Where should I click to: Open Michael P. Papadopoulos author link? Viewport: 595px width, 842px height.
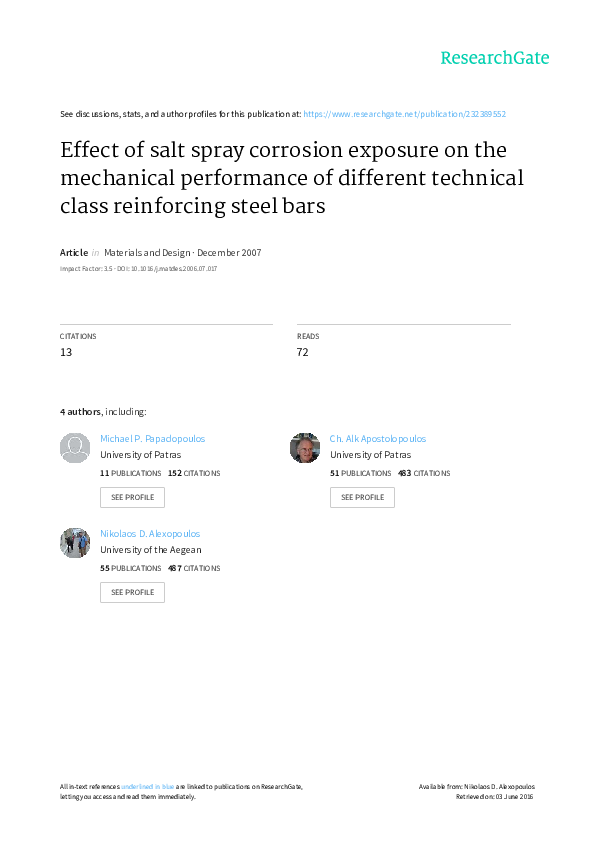(x=153, y=439)
